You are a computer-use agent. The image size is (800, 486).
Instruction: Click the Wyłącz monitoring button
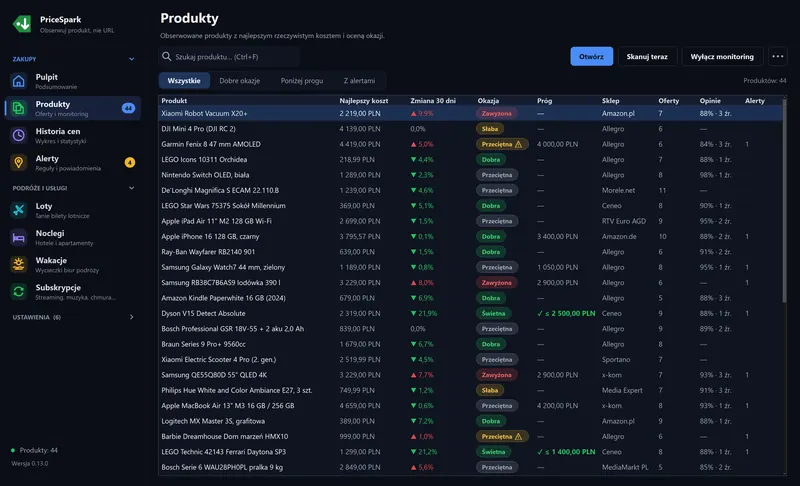point(722,57)
